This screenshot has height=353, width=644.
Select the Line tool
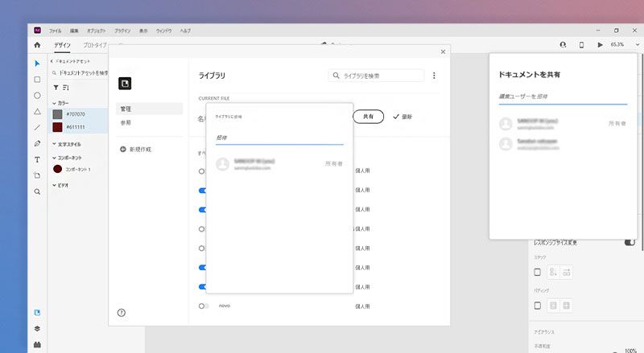pyautogui.click(x=37, y=128)
